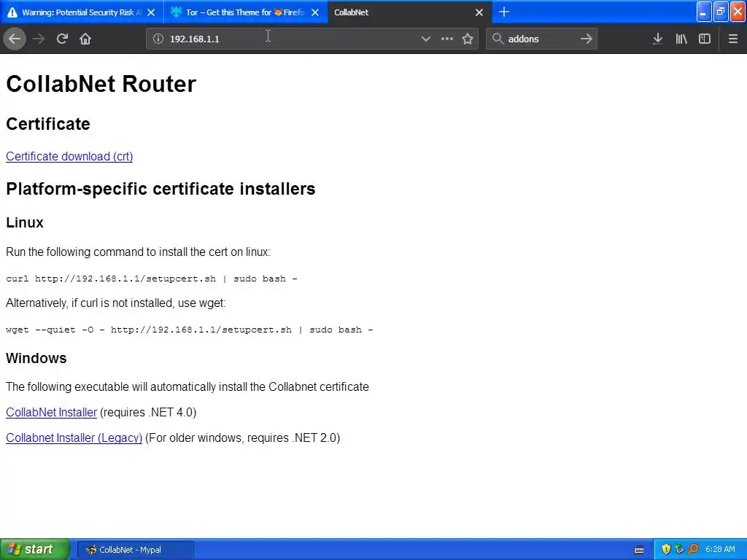Click the security shield tray icon
The width and height of the screenshot is (747, 560).
click(x=666, y=549)
